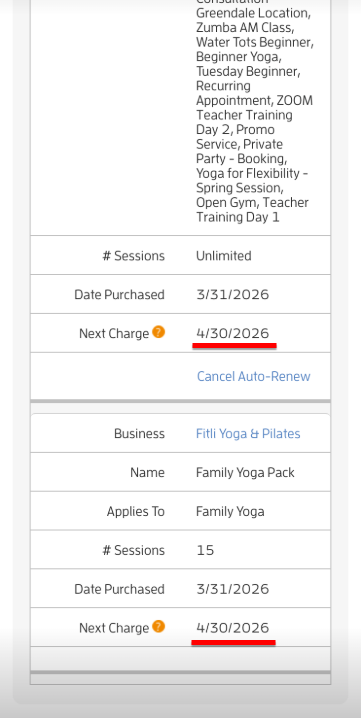Click Next Charge date 4/30/2026 above Cancel Auto-Renew
The height and width of the screenshot is (718, 361).
pyautogui.click(x=232, y=333)
